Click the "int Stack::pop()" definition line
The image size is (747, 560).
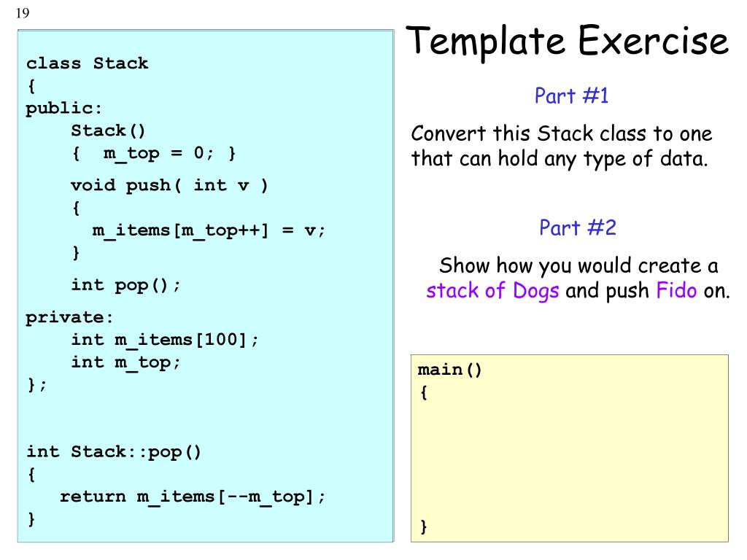(x=113, y=452)
